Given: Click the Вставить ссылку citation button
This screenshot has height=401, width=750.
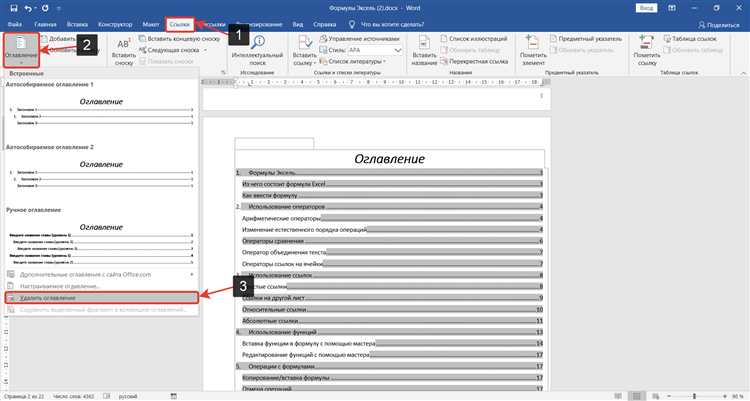Looking at the screenshot, I should [305, 51].
